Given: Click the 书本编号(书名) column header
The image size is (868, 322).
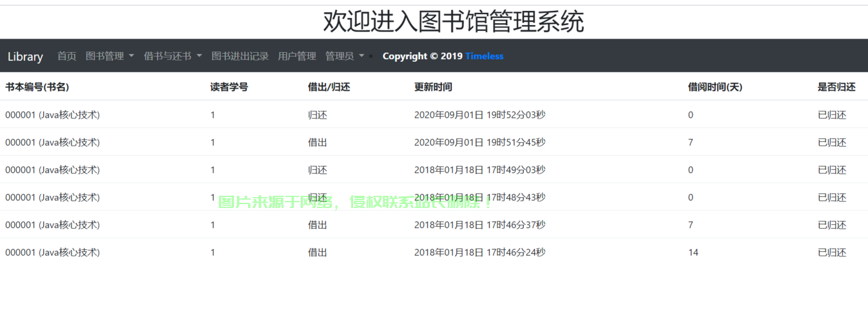Looking at the screenshot, I should pyautogui.click(x=37, y=87).
